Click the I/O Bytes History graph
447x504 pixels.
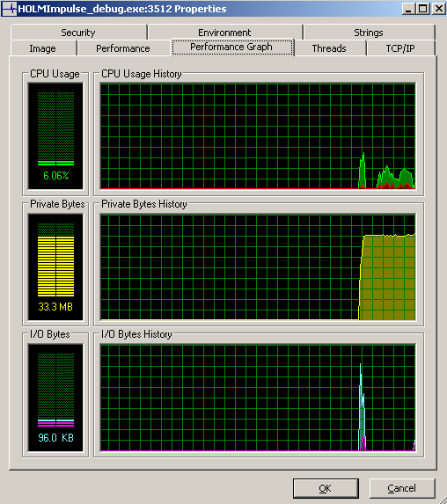pyautogui.click(x=258, y=398)
